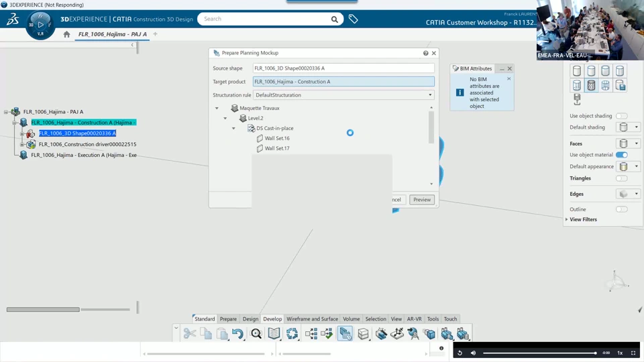Click the structure tree with arrows icon
Screen dimensions: 644x362
tap(311, 333)
